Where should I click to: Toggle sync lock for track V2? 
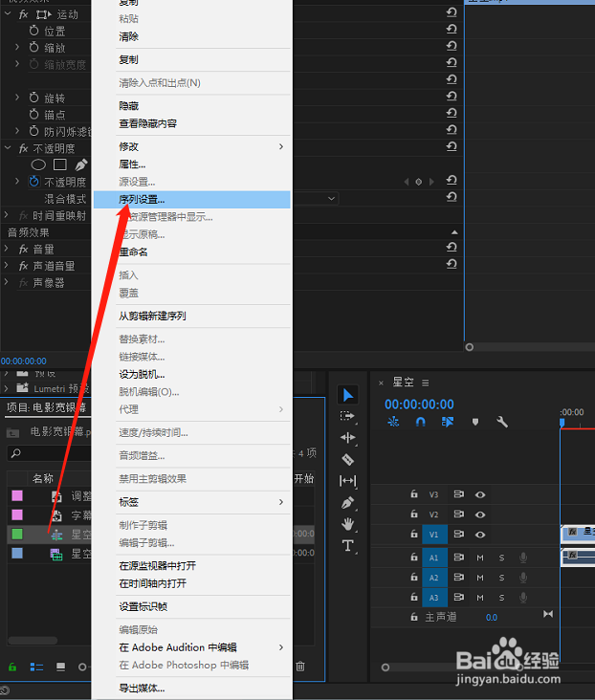pos(458,514)
